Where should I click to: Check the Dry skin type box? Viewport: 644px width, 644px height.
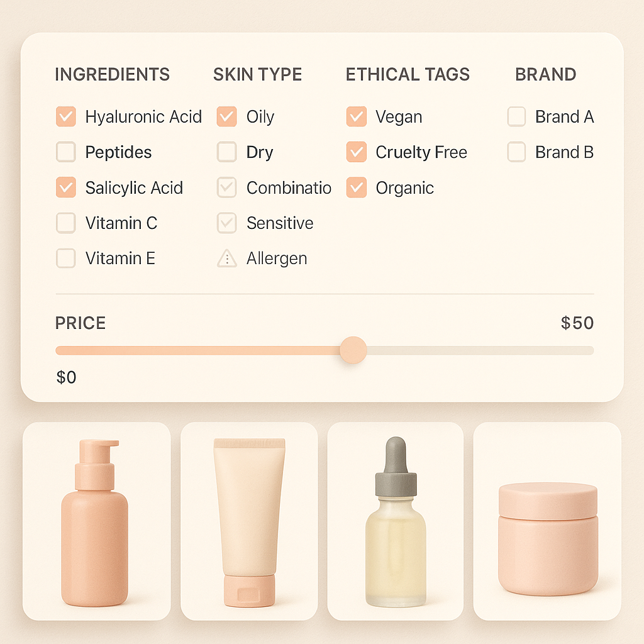226,152
